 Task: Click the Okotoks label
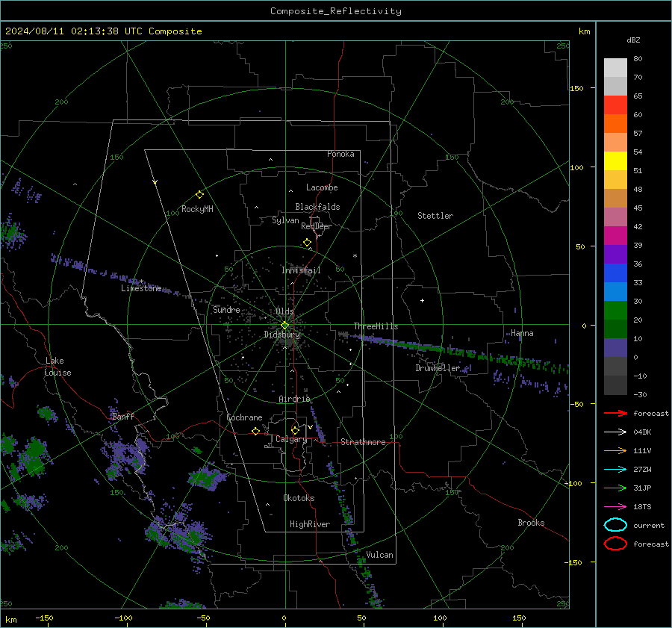299,498
